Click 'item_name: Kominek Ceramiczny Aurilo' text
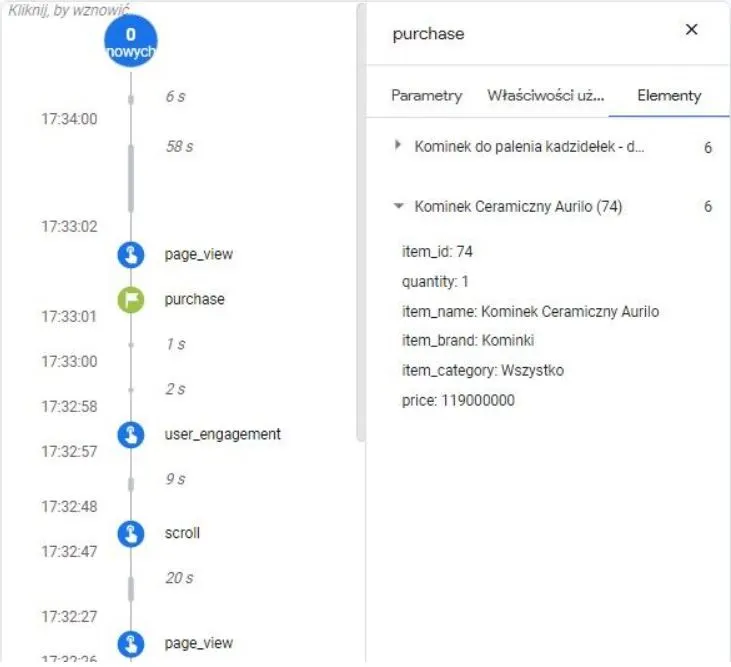 tap(531, 311)
